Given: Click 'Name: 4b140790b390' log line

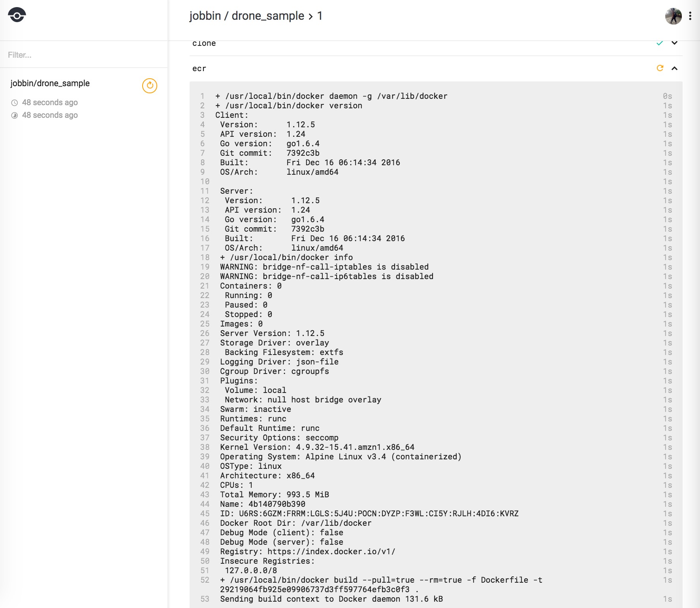Looking at the screenshot, I should coord(263,504).
